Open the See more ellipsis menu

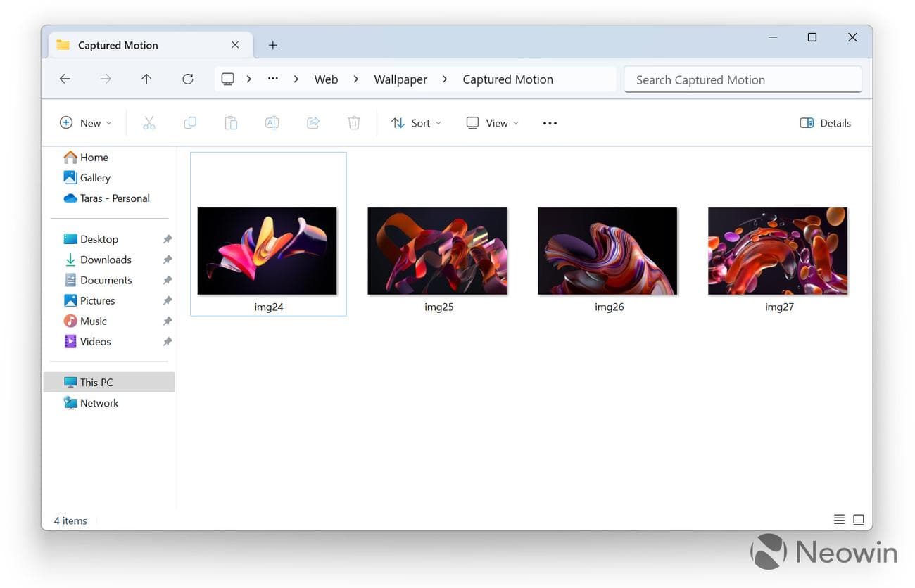tap(549, 122)
